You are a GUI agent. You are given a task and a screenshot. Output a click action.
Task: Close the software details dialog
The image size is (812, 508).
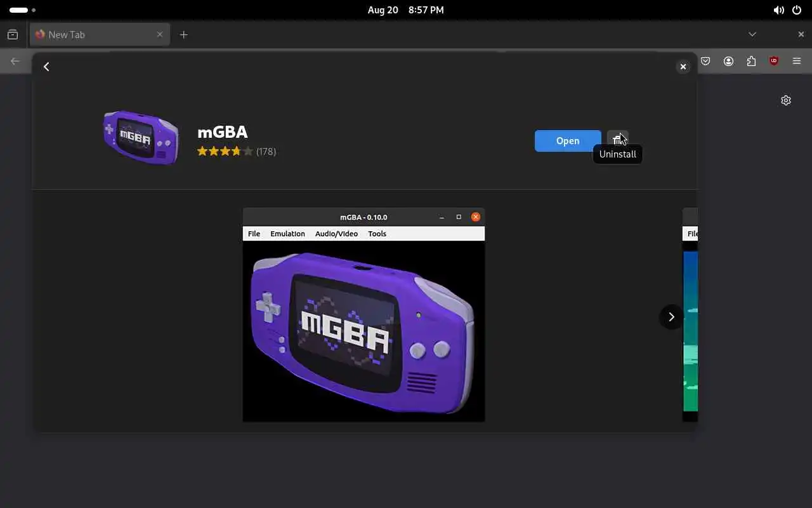click(683, 67)
